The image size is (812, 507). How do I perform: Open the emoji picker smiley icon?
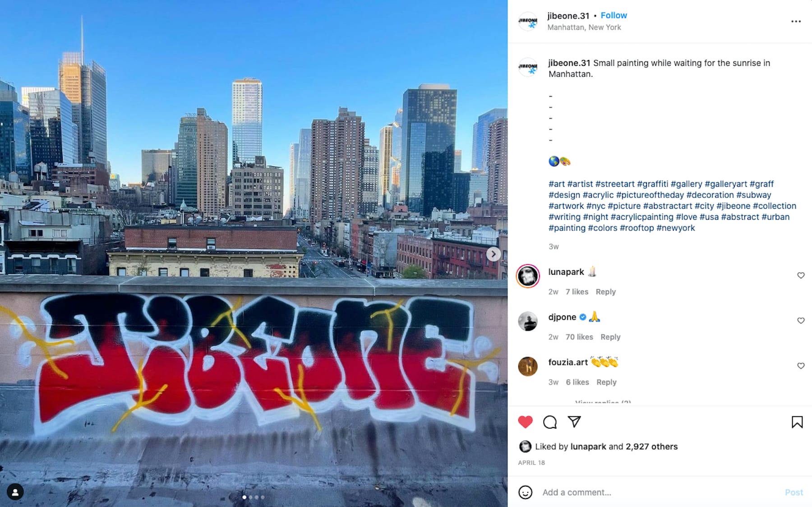point(525,492)
